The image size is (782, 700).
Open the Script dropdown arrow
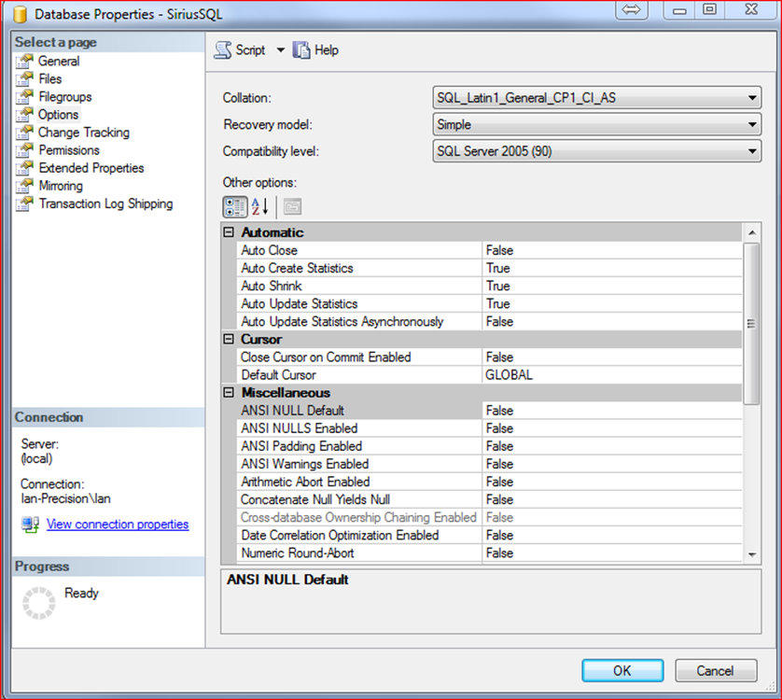(280, 50)
